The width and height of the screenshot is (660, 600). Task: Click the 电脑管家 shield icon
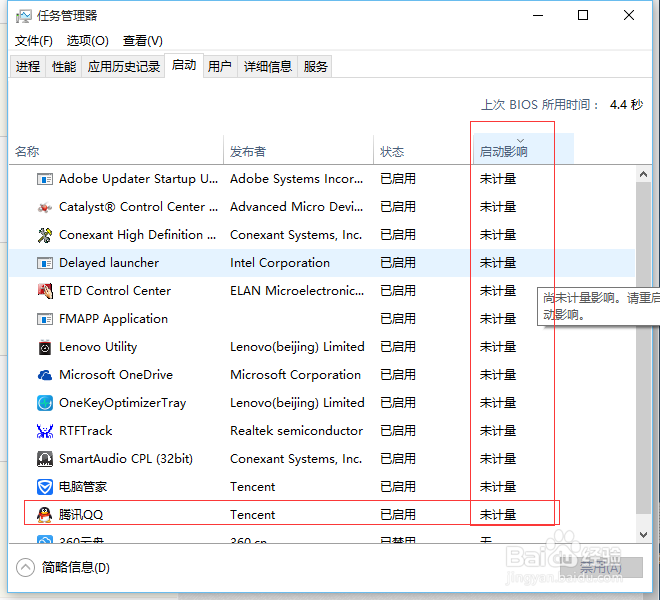[x=45, y=487]
